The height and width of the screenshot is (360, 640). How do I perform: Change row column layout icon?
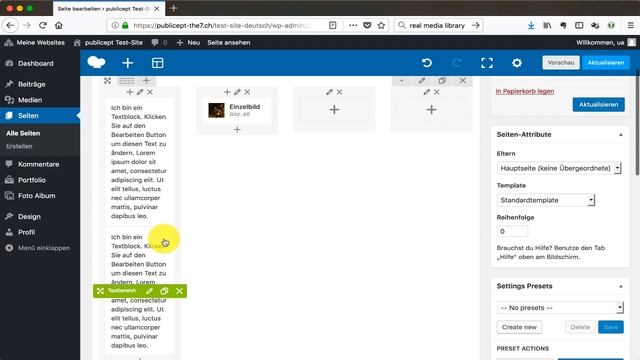[127, 81]
